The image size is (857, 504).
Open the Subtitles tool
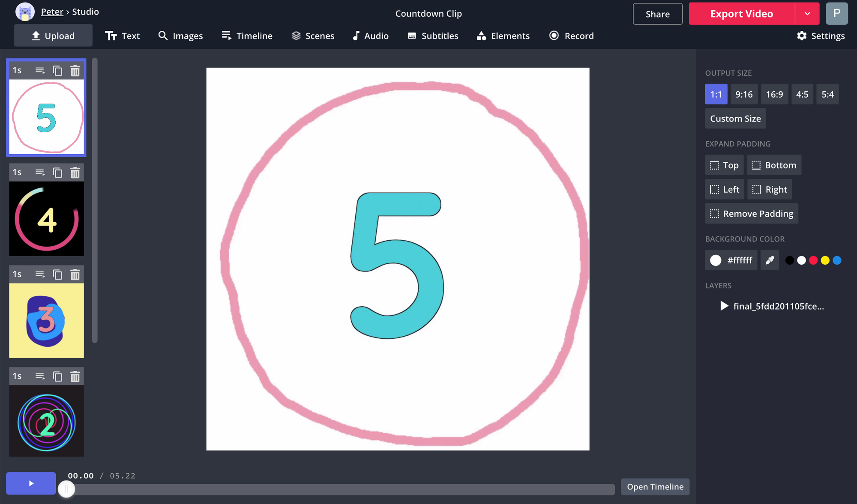433,36
